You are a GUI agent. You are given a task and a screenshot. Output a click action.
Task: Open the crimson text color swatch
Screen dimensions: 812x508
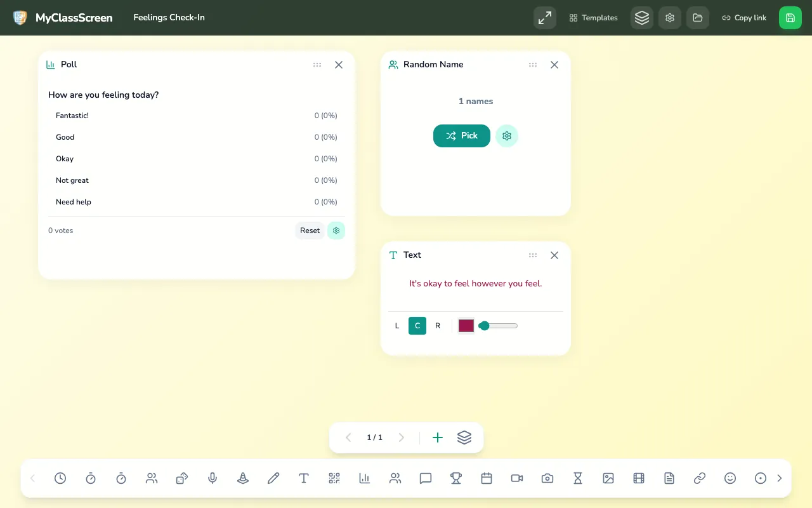(466, 326)
